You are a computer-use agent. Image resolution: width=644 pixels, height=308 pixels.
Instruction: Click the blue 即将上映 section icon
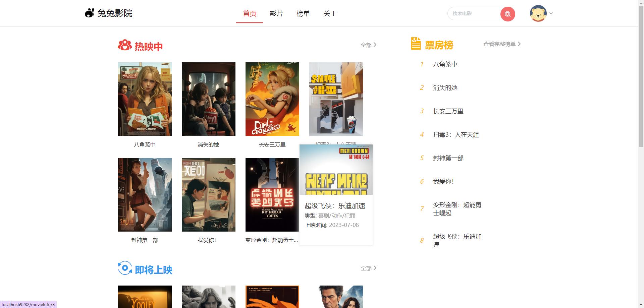coord(125,268)
